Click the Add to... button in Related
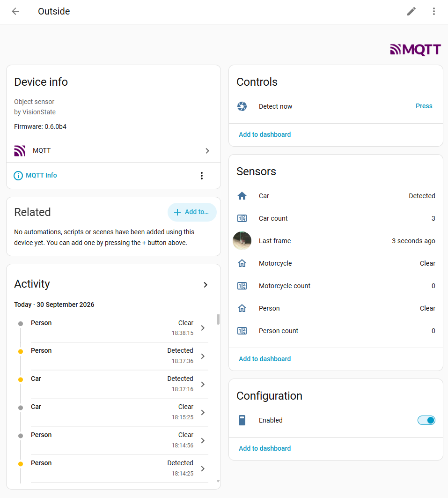The width and height of the screenshot is (448, 498). coord(192,212)
